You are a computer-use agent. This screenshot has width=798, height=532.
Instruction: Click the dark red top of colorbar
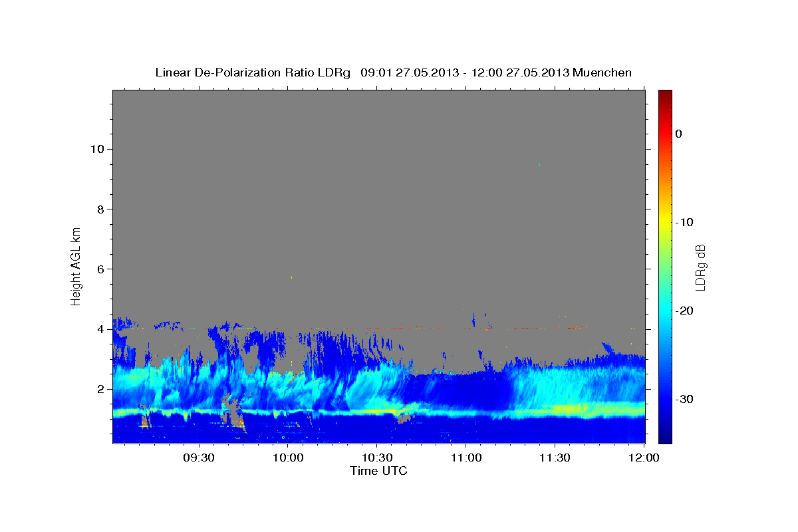click(x=665, y=94)
